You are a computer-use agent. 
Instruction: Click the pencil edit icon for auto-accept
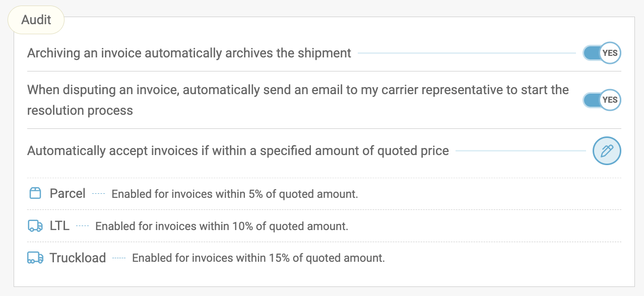[607, 151]
